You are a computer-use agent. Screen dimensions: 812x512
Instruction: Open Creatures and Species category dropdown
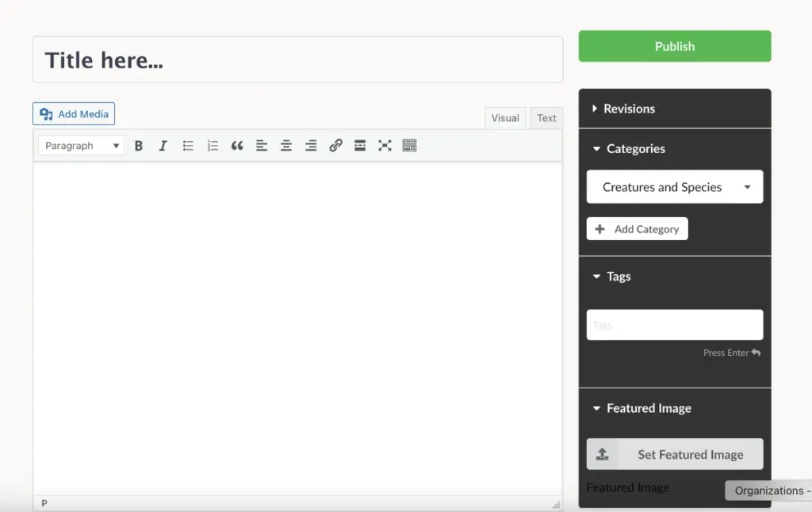675,187
